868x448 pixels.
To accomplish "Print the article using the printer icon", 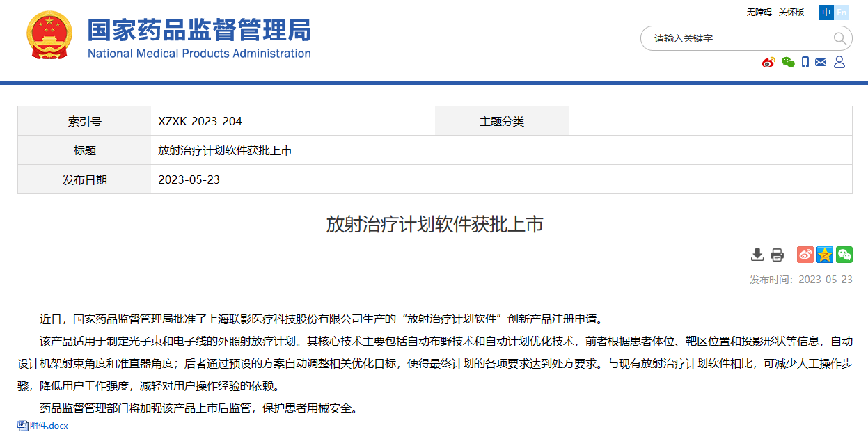I will pyautogui.click(x=777, y=255).
